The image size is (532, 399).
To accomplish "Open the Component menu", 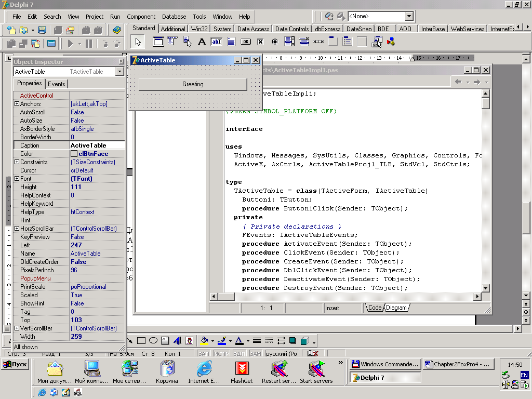I will tap(141, 17).
